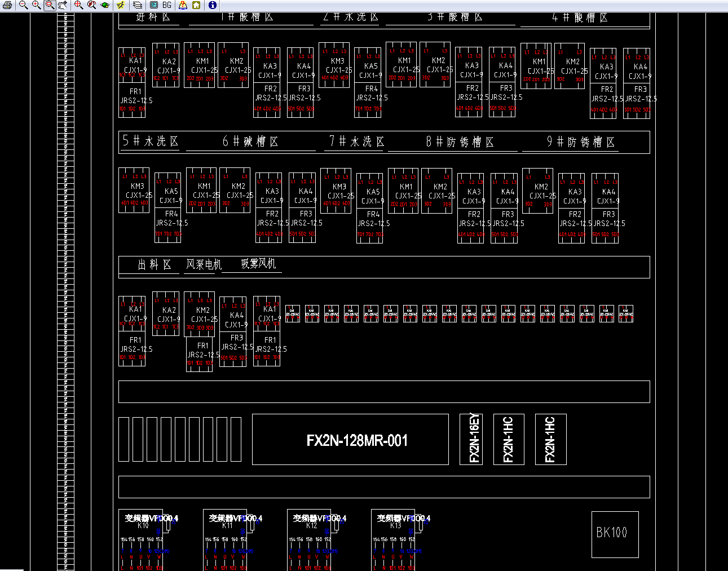This screenshot has width=728, height=571.
Task: Click the 出料区 section label
Action: coord(155,264)
